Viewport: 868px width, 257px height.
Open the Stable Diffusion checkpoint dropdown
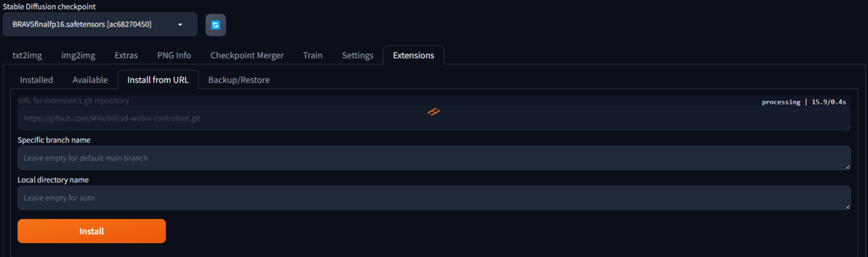click(x=100, y=24)
